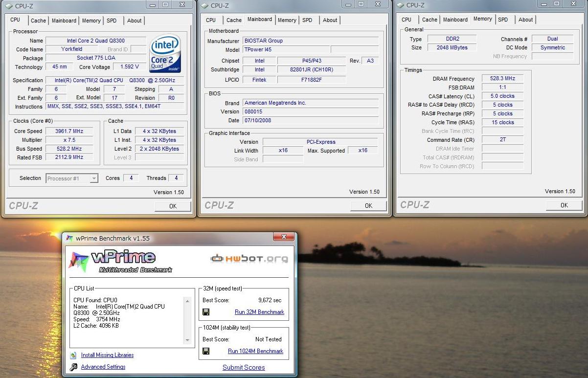The width and height of the screenshot is (588, 378).
Task: Click the wPrime logo graphic
Action: (121, 261)
